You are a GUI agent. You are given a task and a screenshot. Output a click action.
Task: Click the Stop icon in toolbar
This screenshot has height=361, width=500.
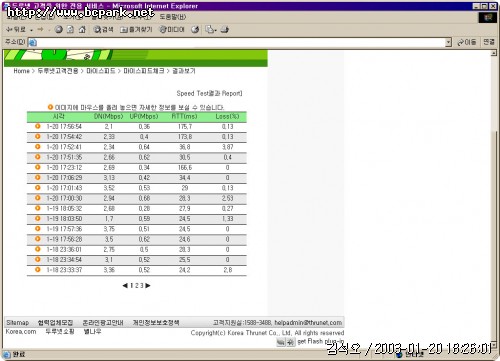click(59, 30)
